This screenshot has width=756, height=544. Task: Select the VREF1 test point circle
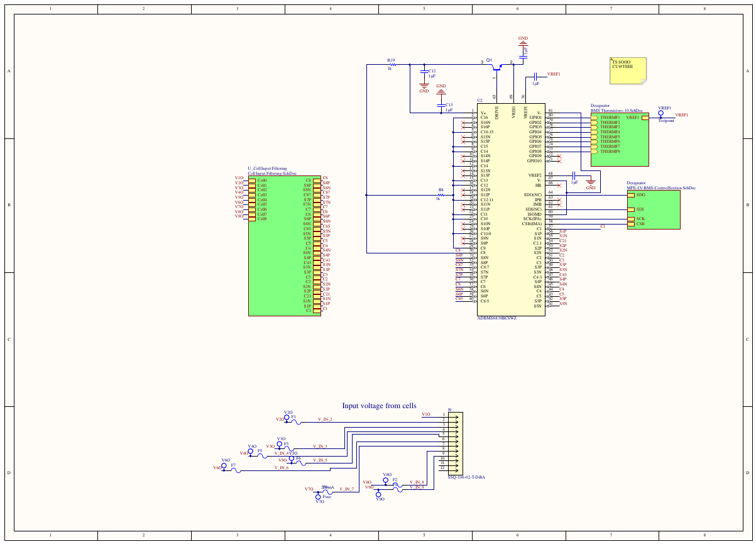[660, 114]
